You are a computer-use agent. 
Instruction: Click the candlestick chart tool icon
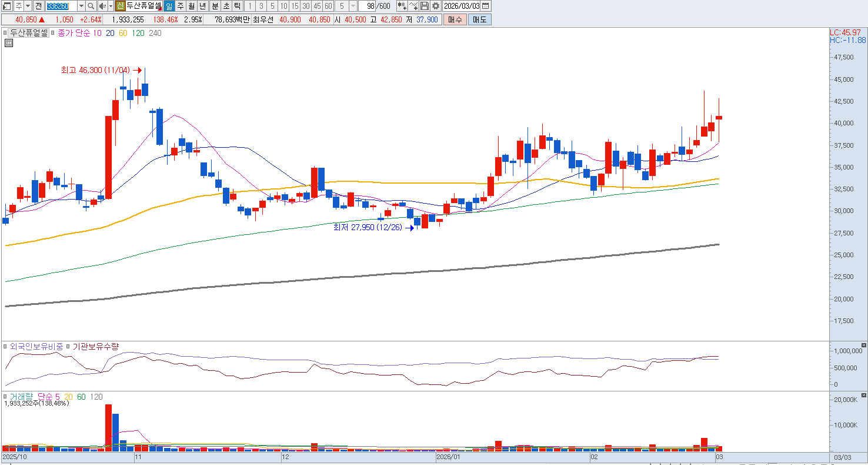tap(402, 6)
